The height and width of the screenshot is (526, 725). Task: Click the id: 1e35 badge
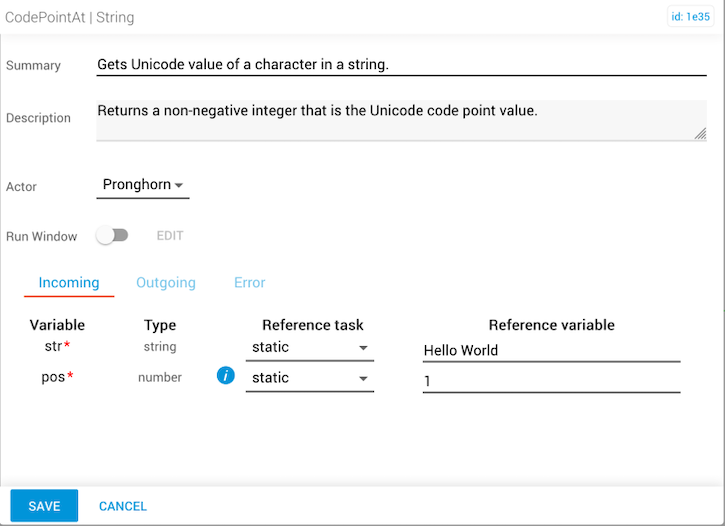(691, 17)
